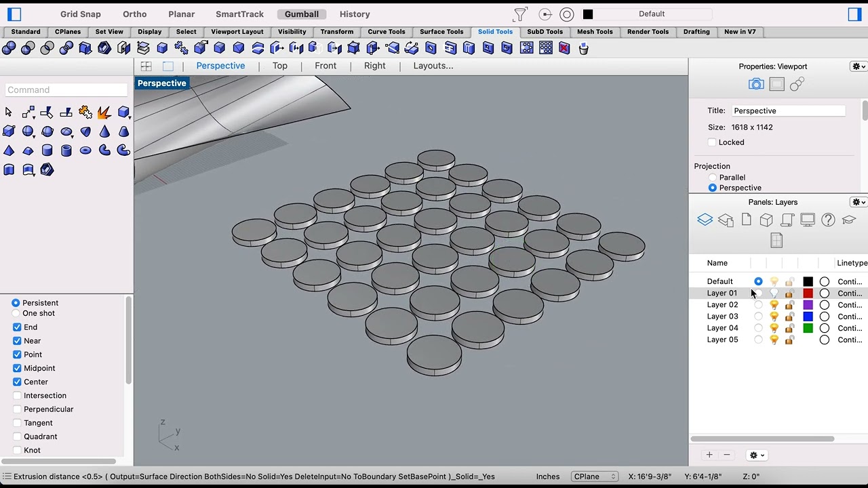
Task: Disable the Midpoint object snap
Action: 17,368
